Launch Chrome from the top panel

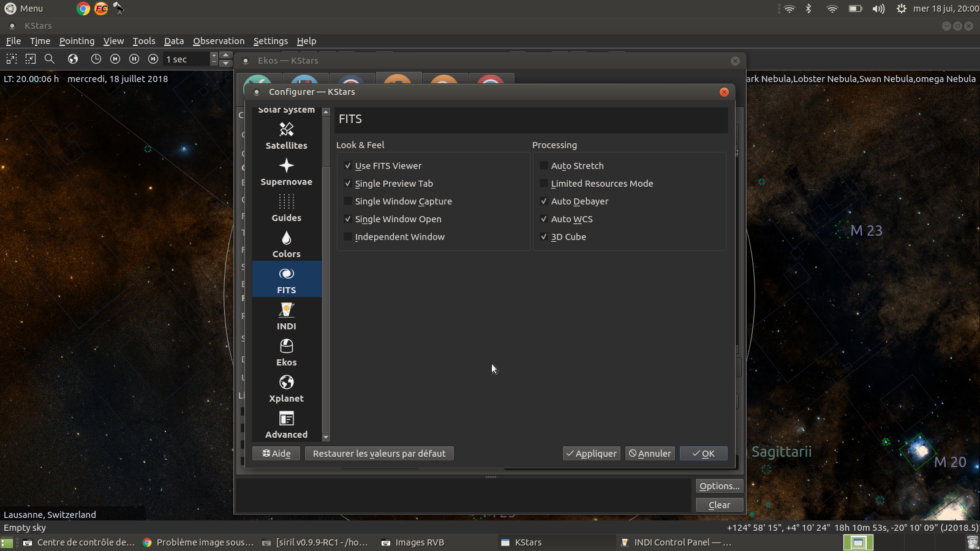pos(83,9)
